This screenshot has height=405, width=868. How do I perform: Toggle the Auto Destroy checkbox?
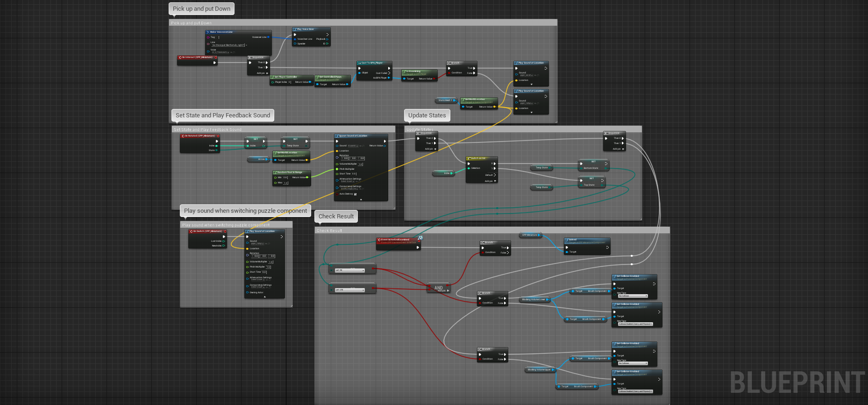[355, 194]
